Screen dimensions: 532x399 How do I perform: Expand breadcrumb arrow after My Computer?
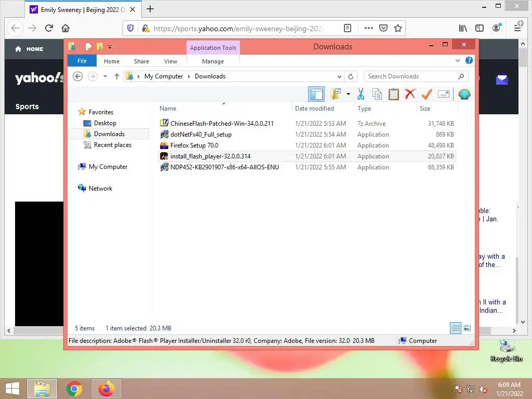[189, 76]
